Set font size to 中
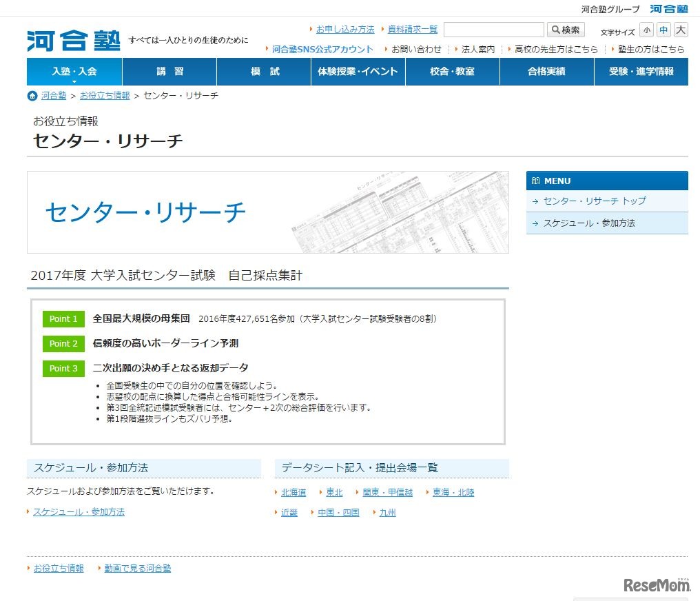The height and width of the screenshot is (601, 700). point(663,30)
